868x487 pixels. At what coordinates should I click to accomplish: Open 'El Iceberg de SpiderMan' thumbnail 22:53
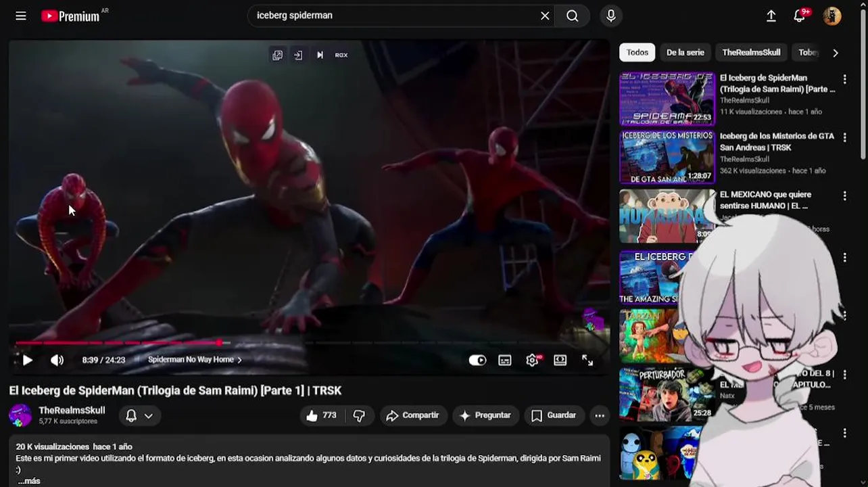point(667,99)
